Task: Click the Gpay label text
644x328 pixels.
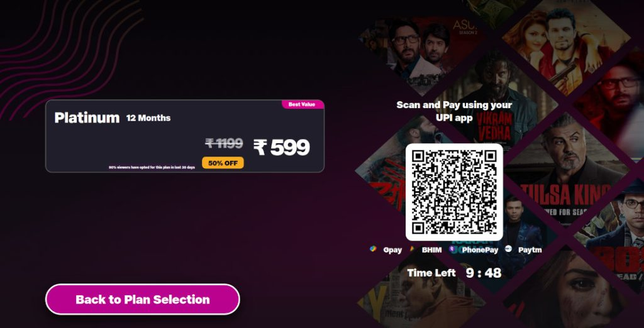Action: [392, 249]
